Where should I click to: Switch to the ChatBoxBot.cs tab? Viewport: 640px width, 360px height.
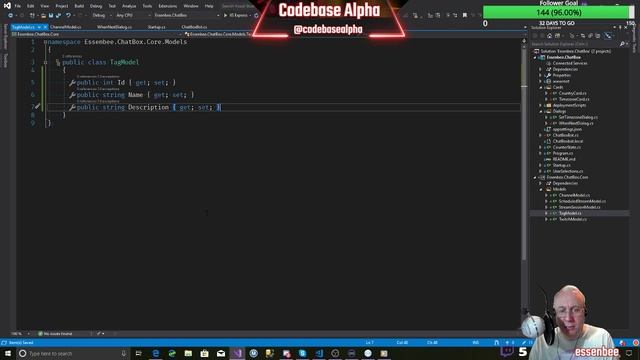194,27
